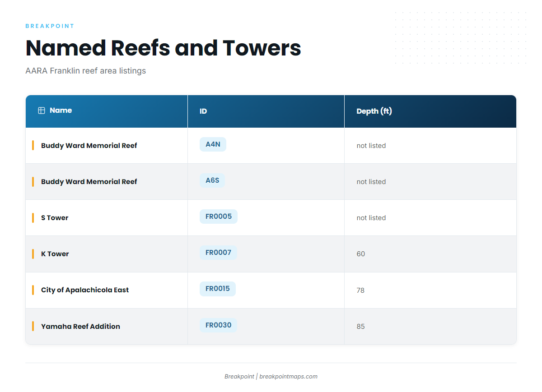Click 'not listed' depth in S Tower row
The width and height of the screenshot is (542, 392).
coord(371,218)
